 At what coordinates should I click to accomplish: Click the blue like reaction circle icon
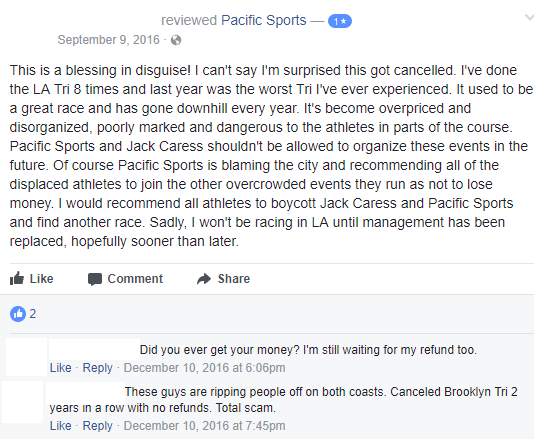point(18,314)
